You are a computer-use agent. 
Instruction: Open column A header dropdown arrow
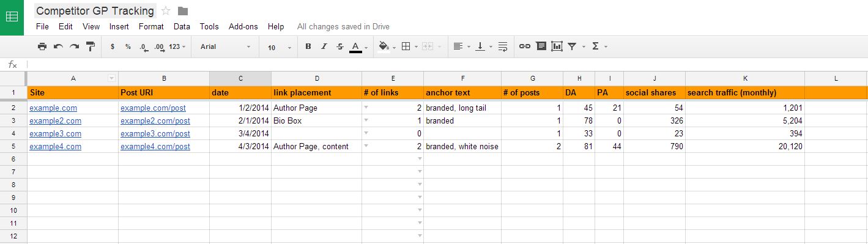tap(111, 78)
